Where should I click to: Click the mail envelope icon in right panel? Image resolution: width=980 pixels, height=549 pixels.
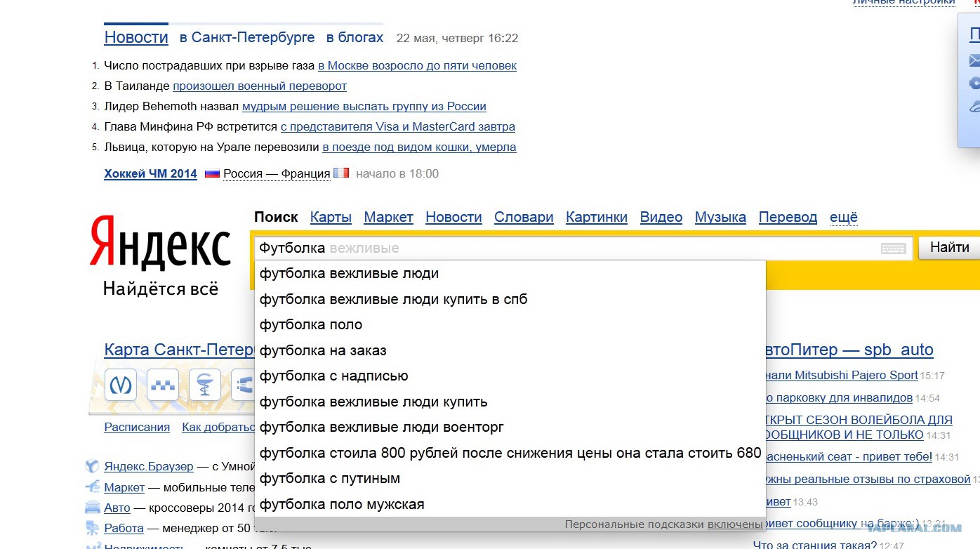[974, 60]
